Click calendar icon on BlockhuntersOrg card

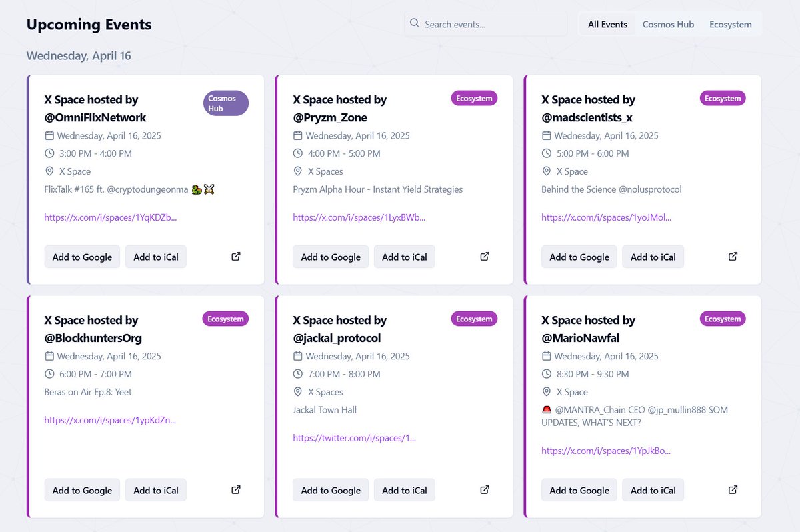(x=49, y=356)
